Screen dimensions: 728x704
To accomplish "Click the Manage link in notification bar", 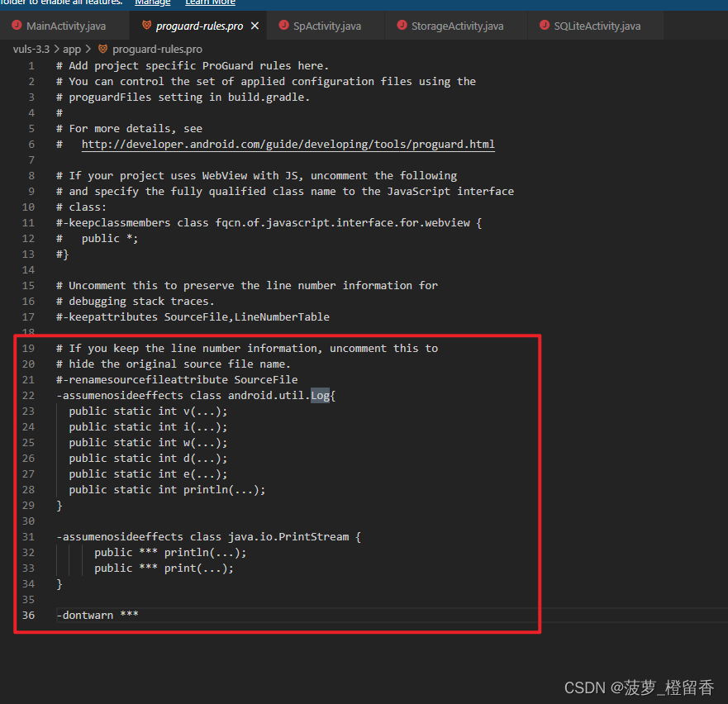I will click(x=152, y=2).
